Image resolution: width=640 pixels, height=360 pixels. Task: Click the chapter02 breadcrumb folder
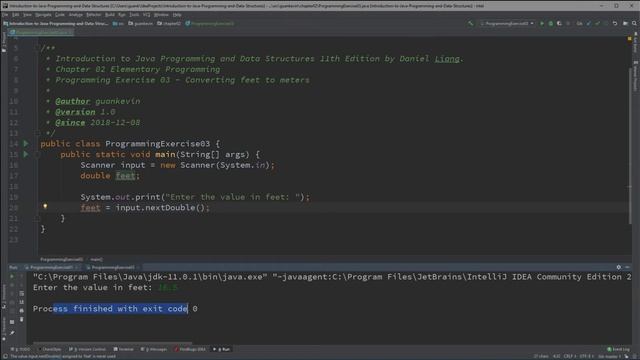click(169, 24)
